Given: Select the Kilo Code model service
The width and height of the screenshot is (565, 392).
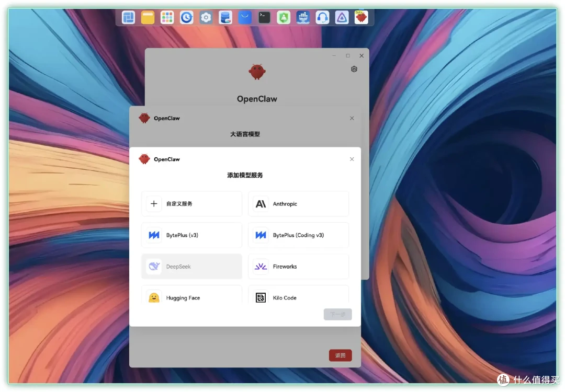Looking at the screenshot, I should point(298,295).
